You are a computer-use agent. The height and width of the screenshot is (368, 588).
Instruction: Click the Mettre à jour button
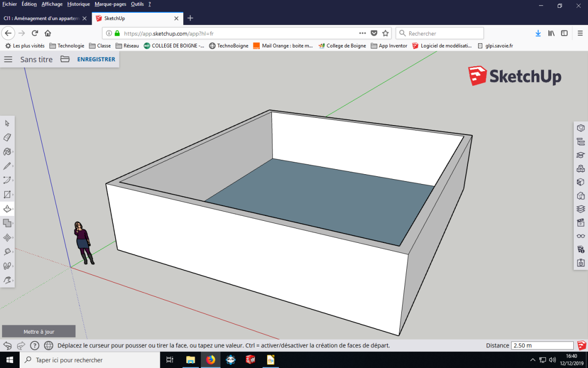pos(39,332)
